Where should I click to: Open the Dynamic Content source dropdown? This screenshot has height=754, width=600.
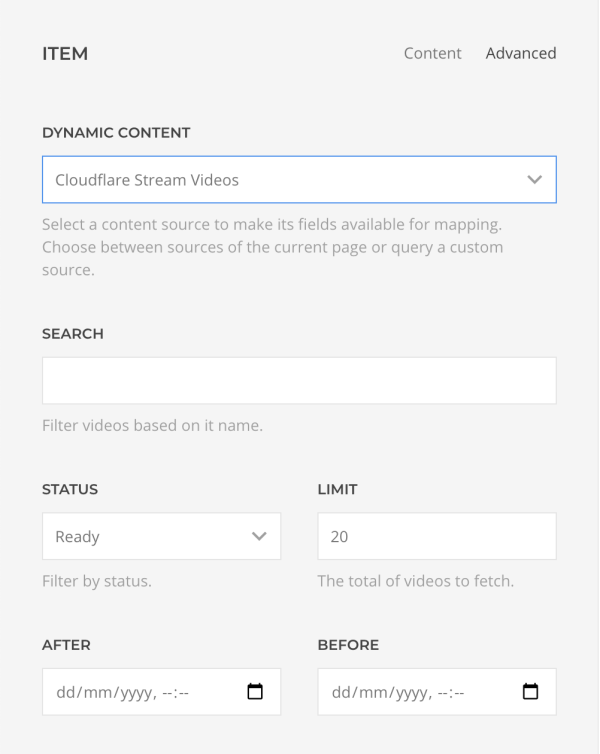coord(300,179)
